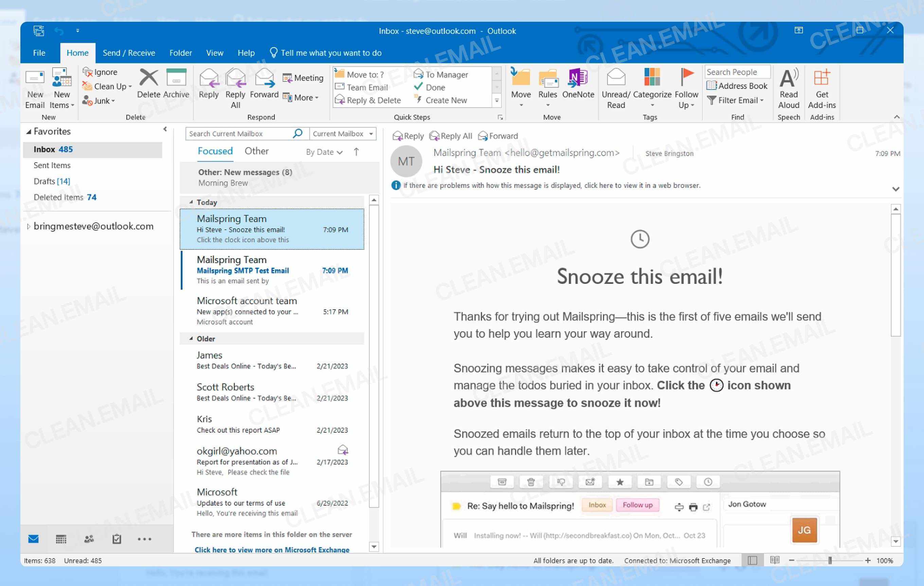Select the Other inbox tab
This screenshot has width=924, height=586.
pyautogui.click(x=256, y=151)
